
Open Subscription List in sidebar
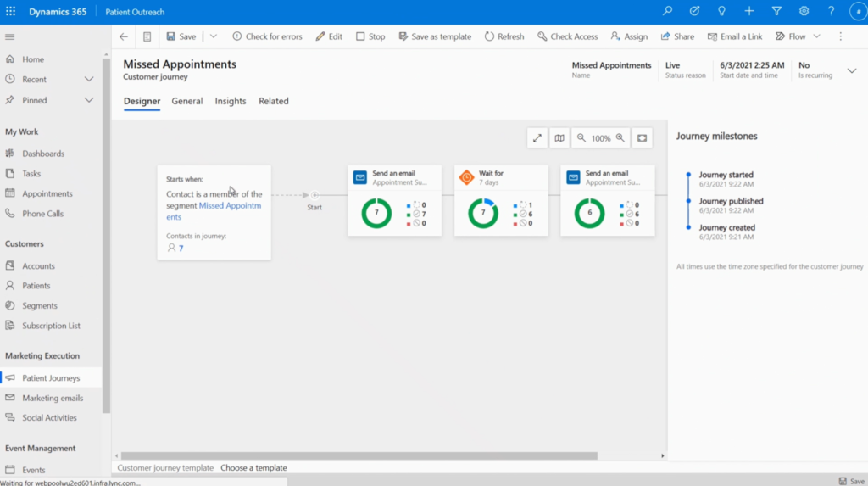click(51, 326)
